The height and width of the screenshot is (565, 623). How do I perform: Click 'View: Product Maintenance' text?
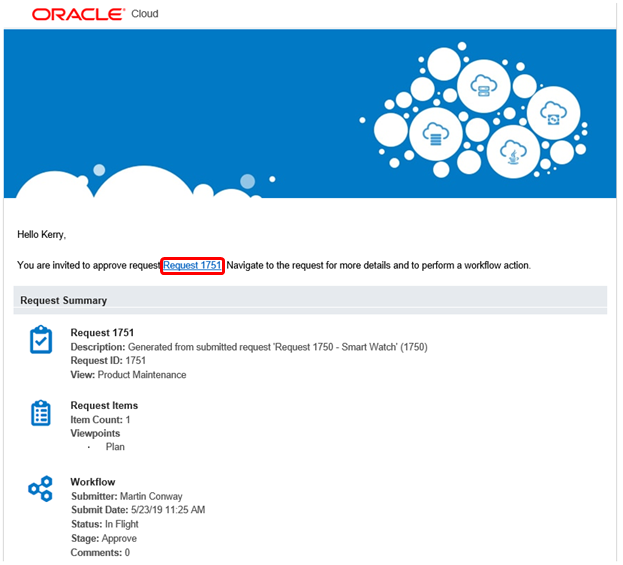(x=128, y=375)
